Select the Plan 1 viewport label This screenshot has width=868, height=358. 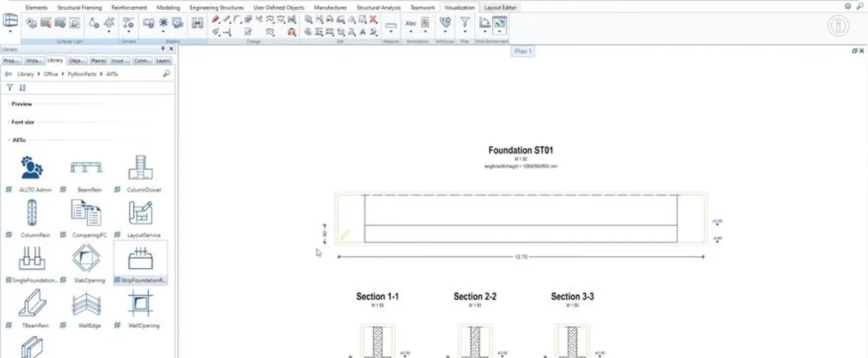point(523,51)
